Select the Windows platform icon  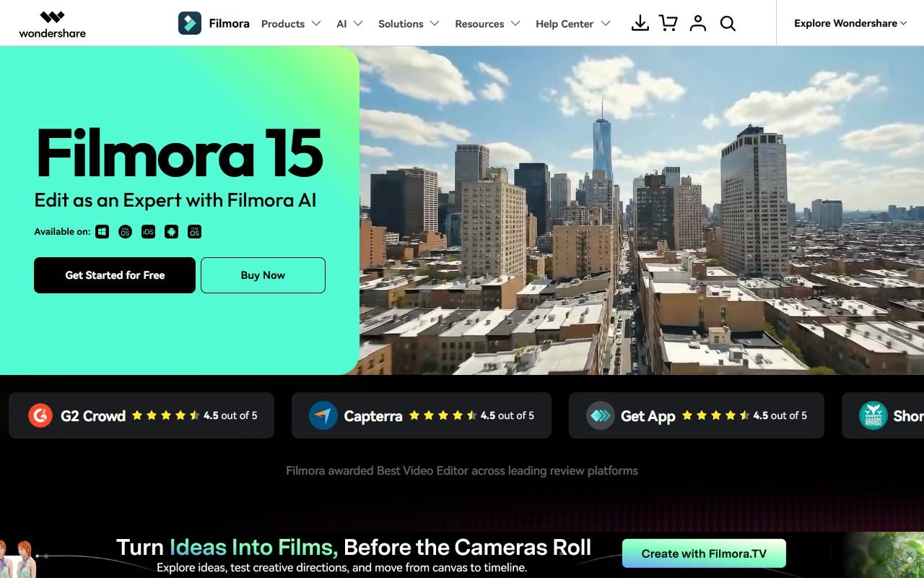click(103, 232)
